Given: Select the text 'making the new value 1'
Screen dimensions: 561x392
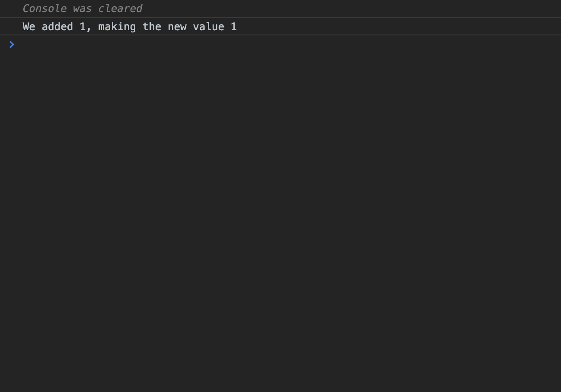Looking at the screenshot, I should pos(169,26).
